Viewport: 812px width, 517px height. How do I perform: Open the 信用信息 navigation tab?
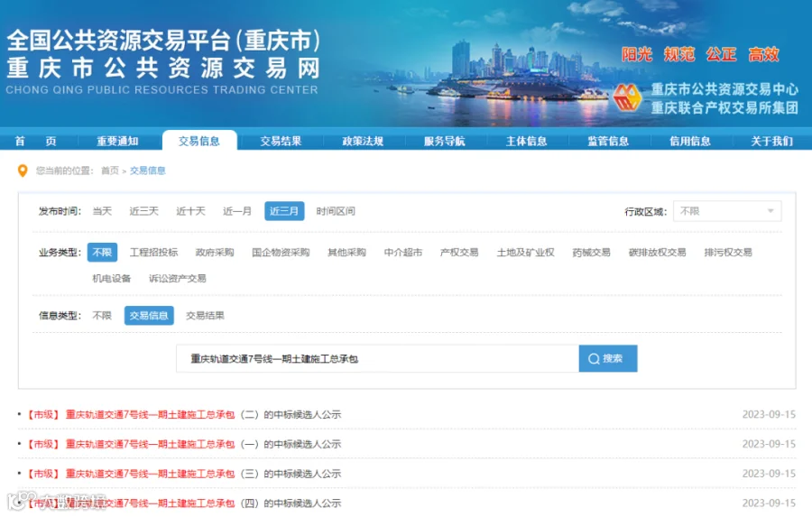click(x=690, y=141)
